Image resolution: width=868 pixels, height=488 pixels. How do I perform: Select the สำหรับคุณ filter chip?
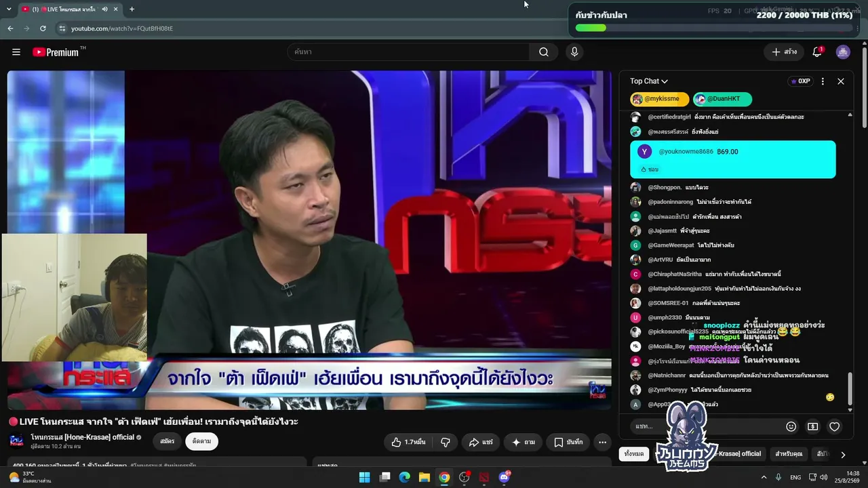point(789,454)
